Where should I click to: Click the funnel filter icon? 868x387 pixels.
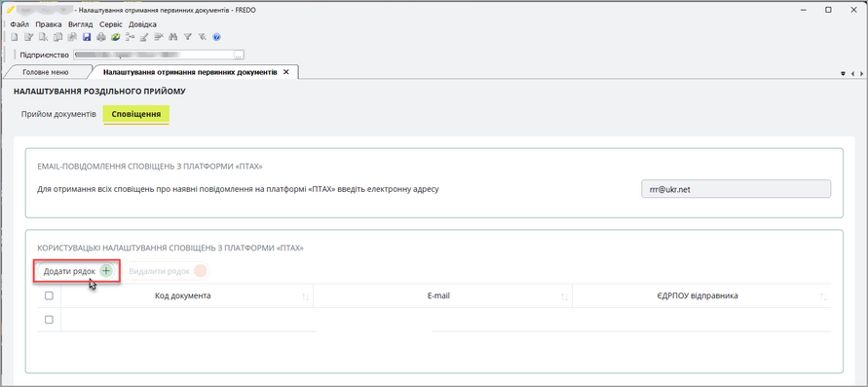(x=188, y=37)
